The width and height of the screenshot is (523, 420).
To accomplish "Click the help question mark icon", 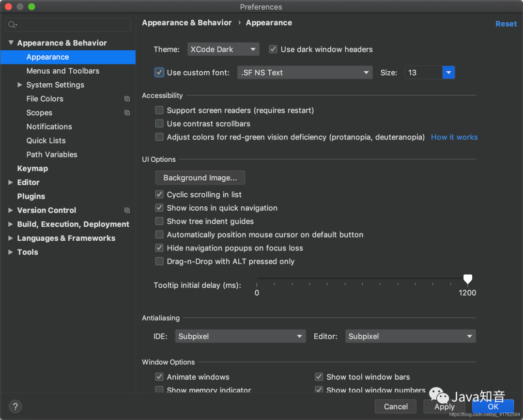I will coord(15,406).
